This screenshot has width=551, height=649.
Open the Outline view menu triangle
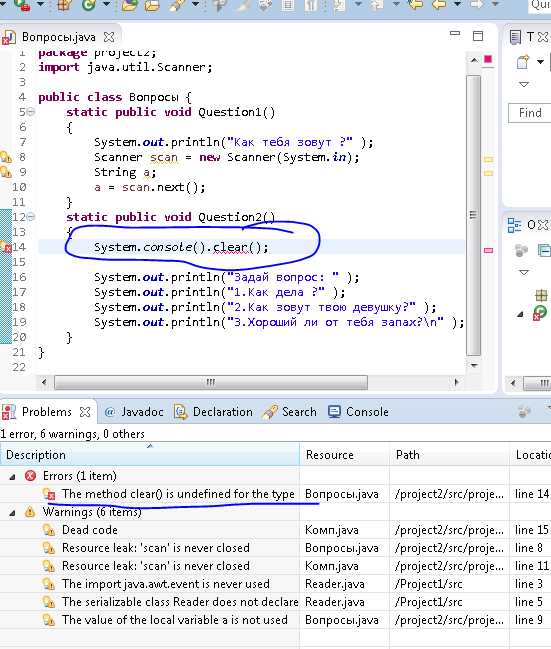point(524,272)
